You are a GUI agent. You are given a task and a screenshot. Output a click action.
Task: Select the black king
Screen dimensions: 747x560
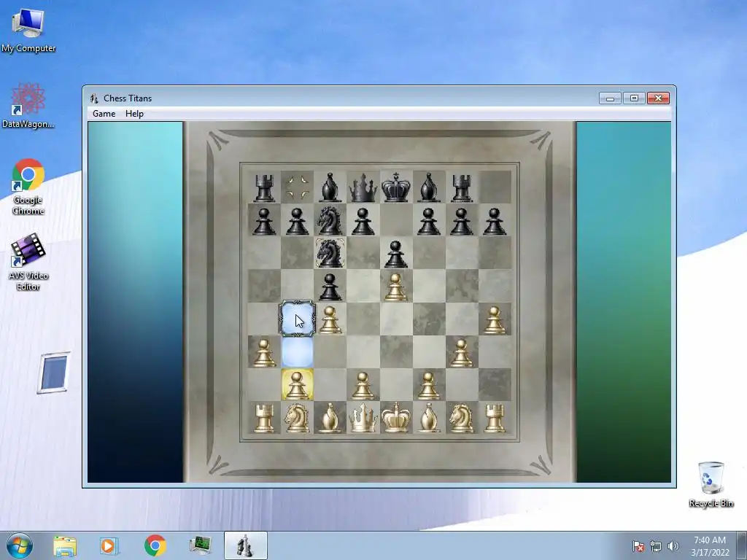(396, 187)
